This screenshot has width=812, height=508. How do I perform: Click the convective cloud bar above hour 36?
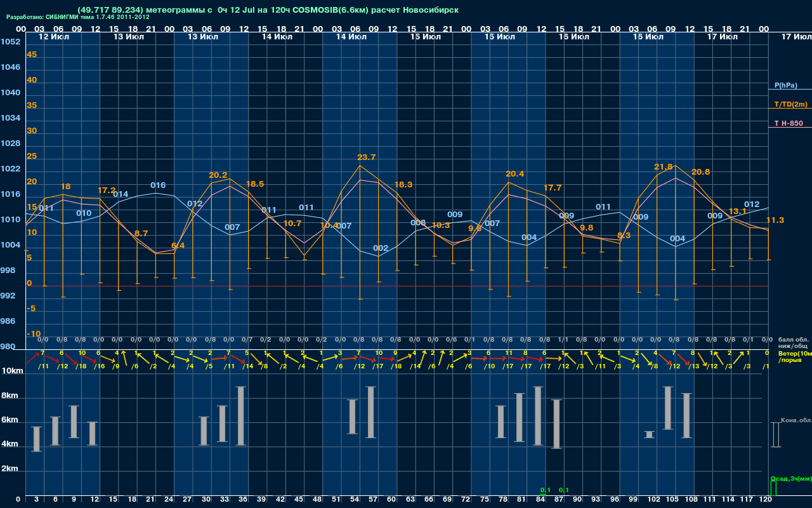click(x=241, y=416)
